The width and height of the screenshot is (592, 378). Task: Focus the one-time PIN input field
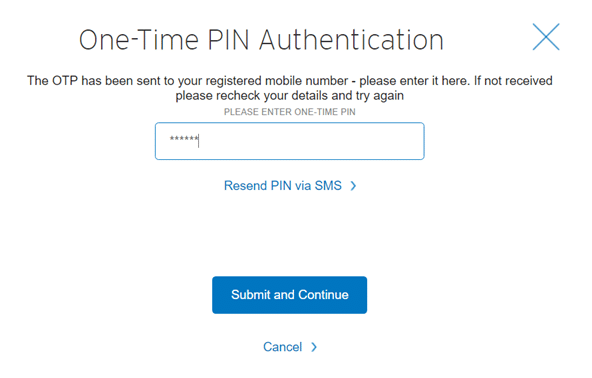point(290,141)
